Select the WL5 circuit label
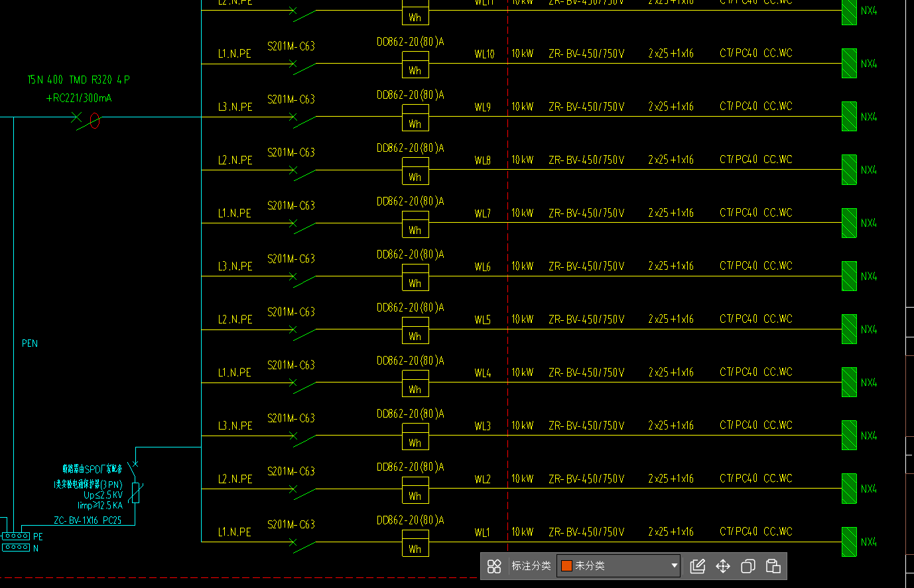Screen dimensions: 914x588 (483, 320)
